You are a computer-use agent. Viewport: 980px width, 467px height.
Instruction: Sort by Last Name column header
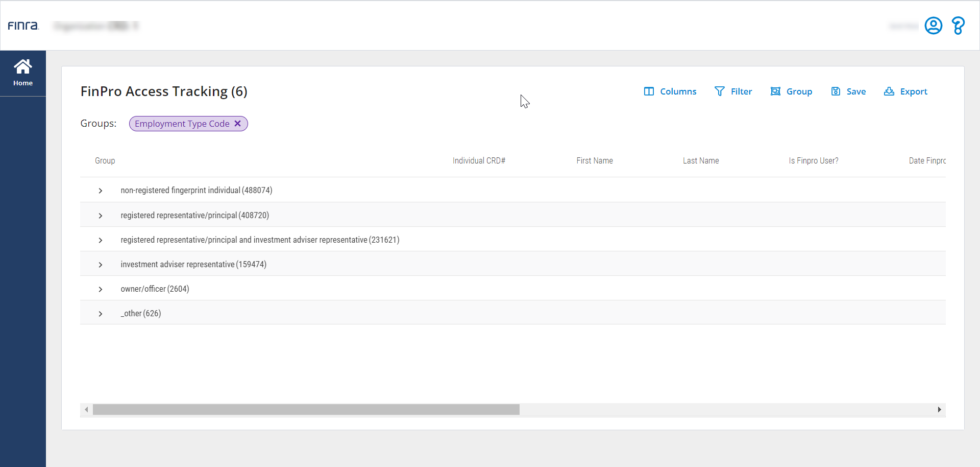[x=701, y=161]
